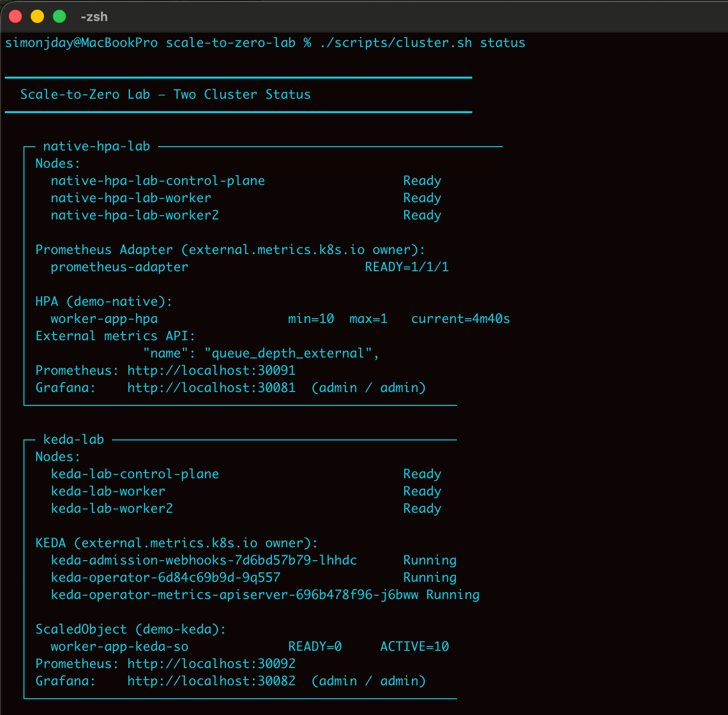Click the min=10 value
This screenshot has height=715, width=728.
[x=311, y=319]
